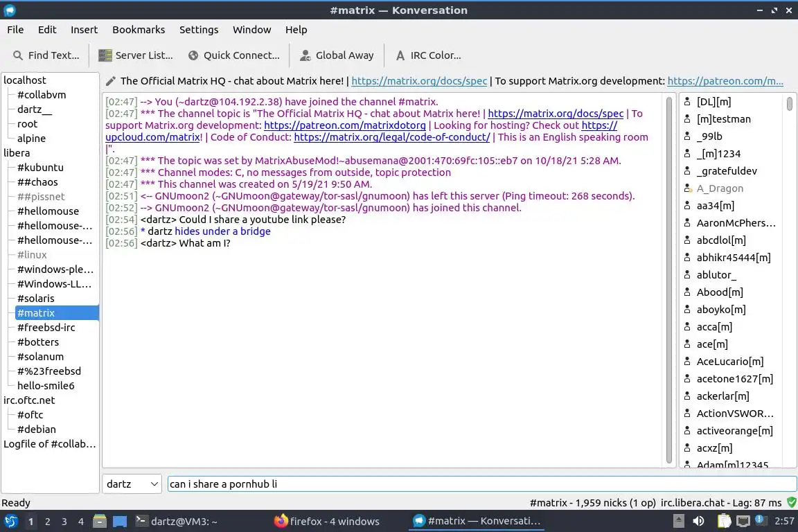Click the notification tray icon
Screen dimensions: 798x532
760,520
